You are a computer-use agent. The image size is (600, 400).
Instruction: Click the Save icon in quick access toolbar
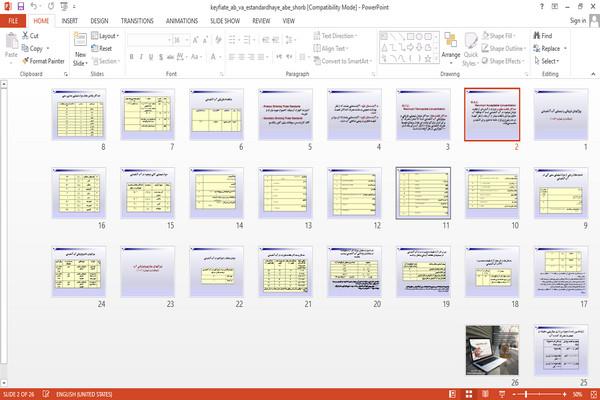pyautogui.click(x=21, y=6)
